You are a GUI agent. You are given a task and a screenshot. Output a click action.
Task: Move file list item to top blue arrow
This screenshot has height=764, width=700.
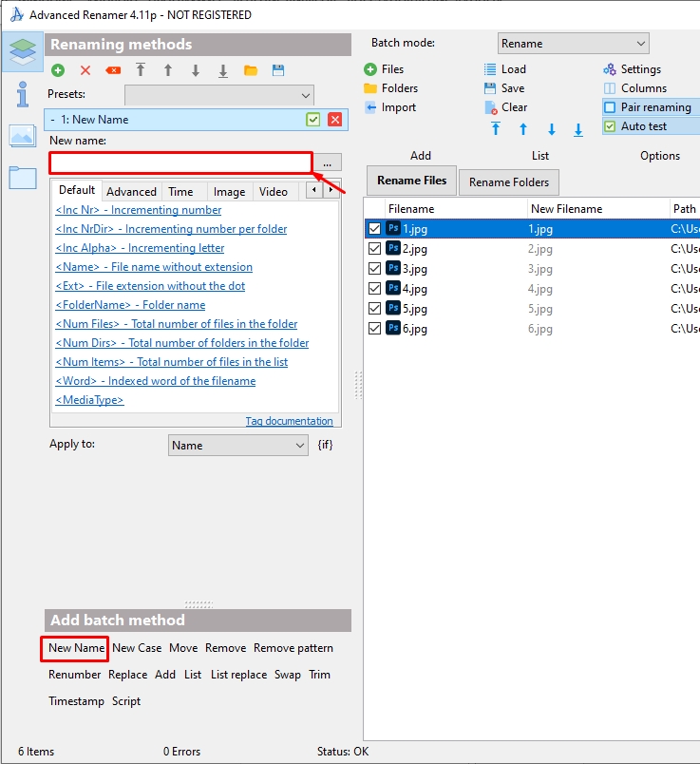pos(496,129)
